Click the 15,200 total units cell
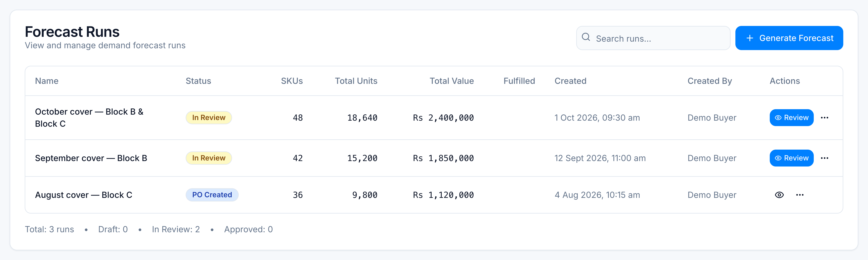 362,158
